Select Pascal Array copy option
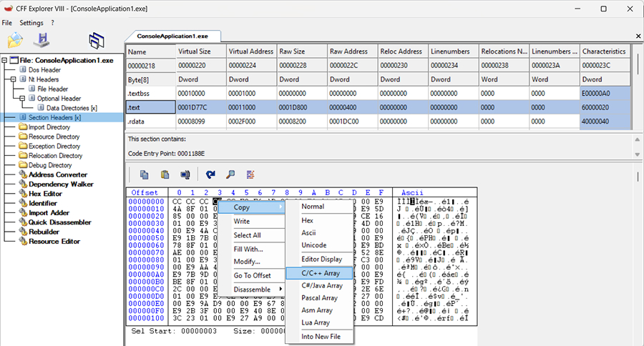Screen dimensions: 644x346 tap(320, 298)
